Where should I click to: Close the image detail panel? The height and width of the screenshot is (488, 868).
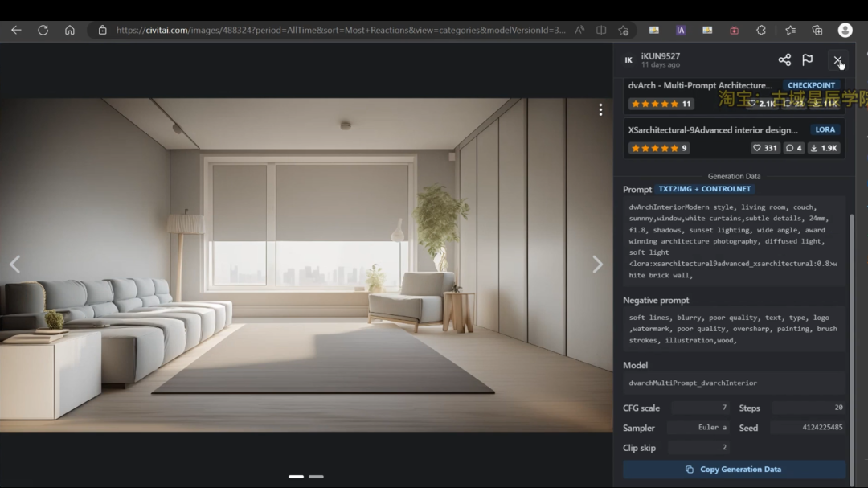837,59
